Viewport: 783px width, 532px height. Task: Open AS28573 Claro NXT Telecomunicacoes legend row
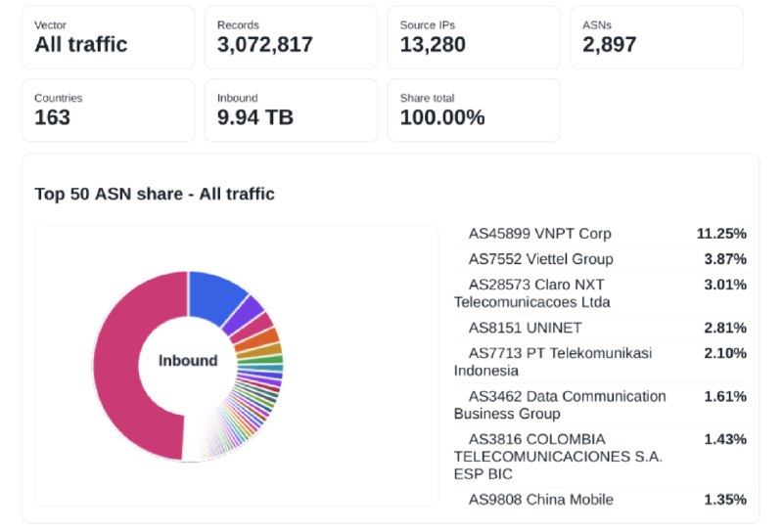click(600, 293)
